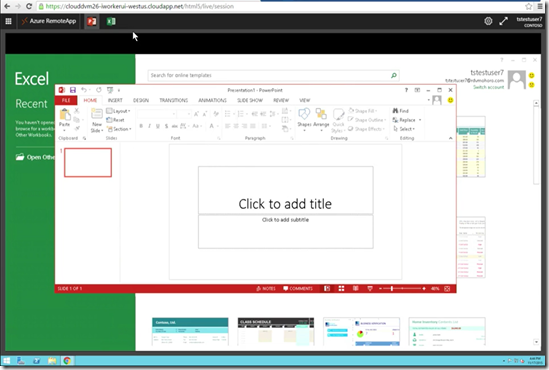
Task: Click the frown feedback icon in Excel
Action: [531, 85]
